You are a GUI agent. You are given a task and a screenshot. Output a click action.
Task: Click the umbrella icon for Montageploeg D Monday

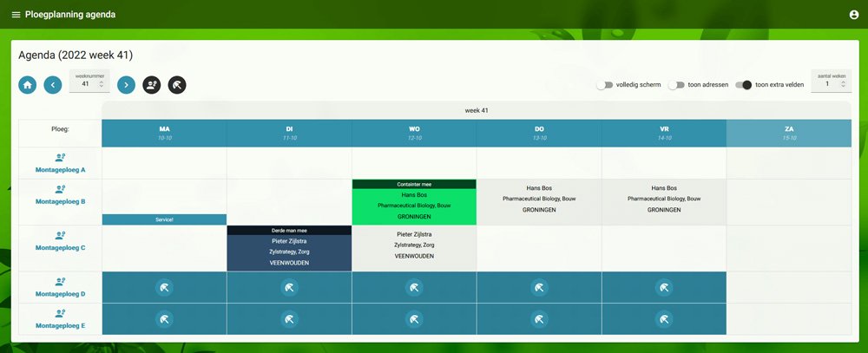point(164,288)
